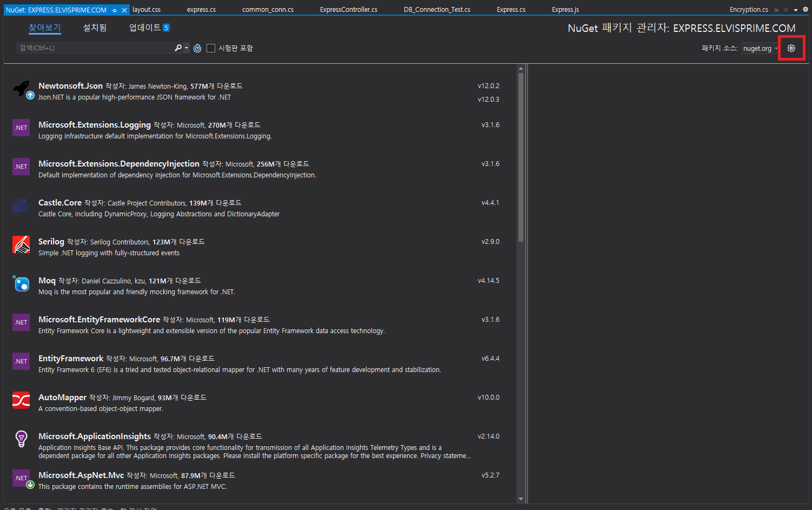Screen dimensions: 812x510
Task: Open the ExpressController.cs document tab
Action: point(349,10)
